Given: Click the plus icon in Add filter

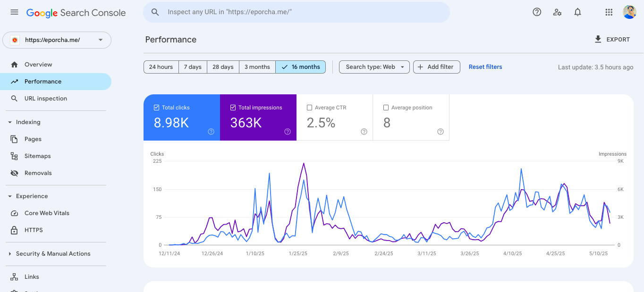Looking at the screenshot, I should click(x=421, y=67).
